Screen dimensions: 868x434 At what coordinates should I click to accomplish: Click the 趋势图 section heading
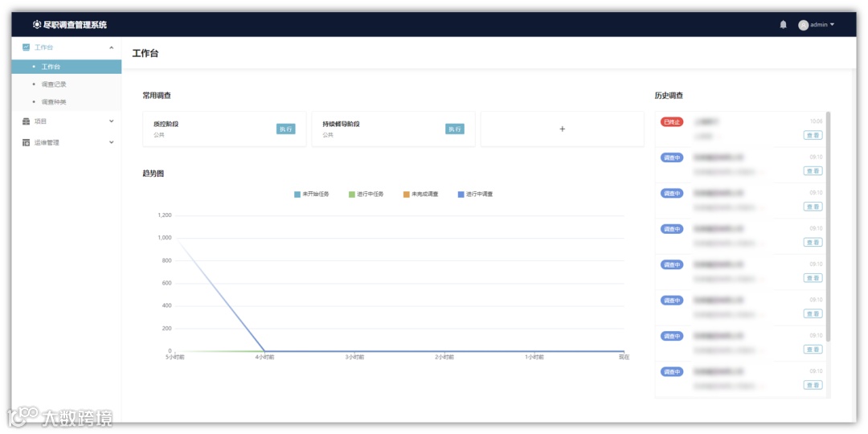[x=154, y=174]
